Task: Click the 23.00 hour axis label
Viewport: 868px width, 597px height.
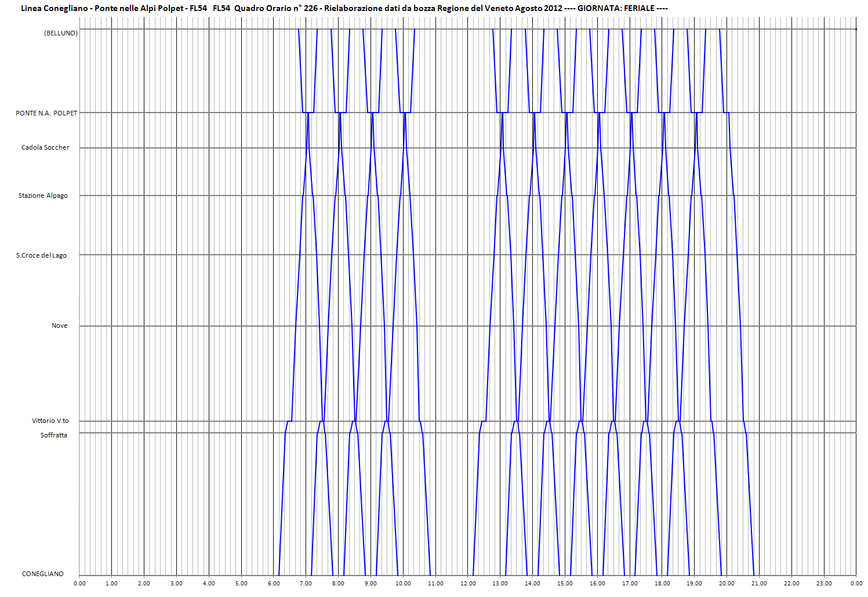Action: 824,584
